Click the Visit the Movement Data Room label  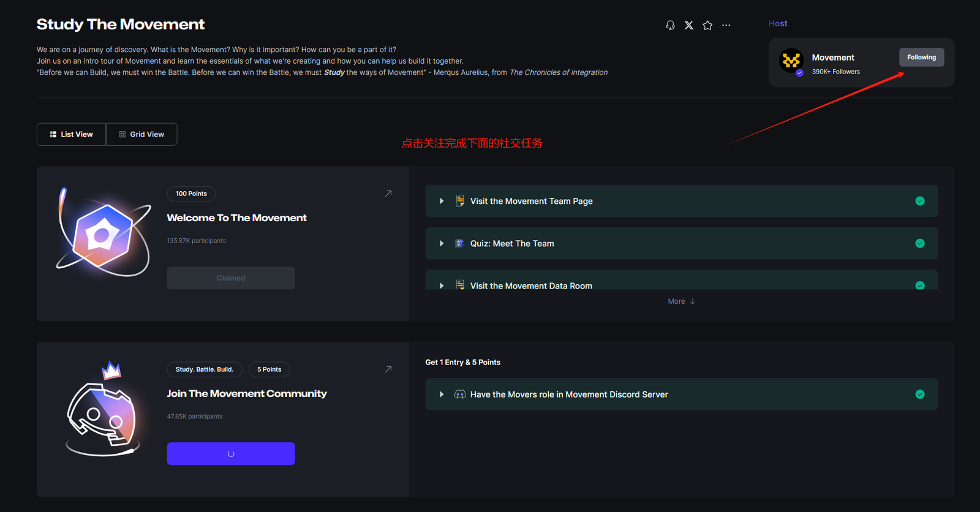click(x=531, y=285)
